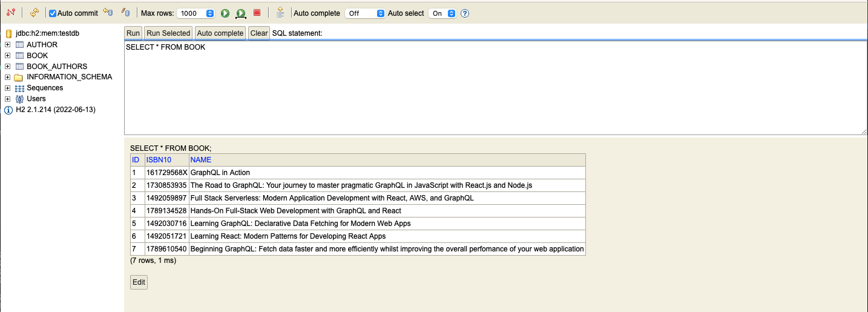Click the Clear button
The width and height of the screenshot is (868, 312).
pos(259,33)
